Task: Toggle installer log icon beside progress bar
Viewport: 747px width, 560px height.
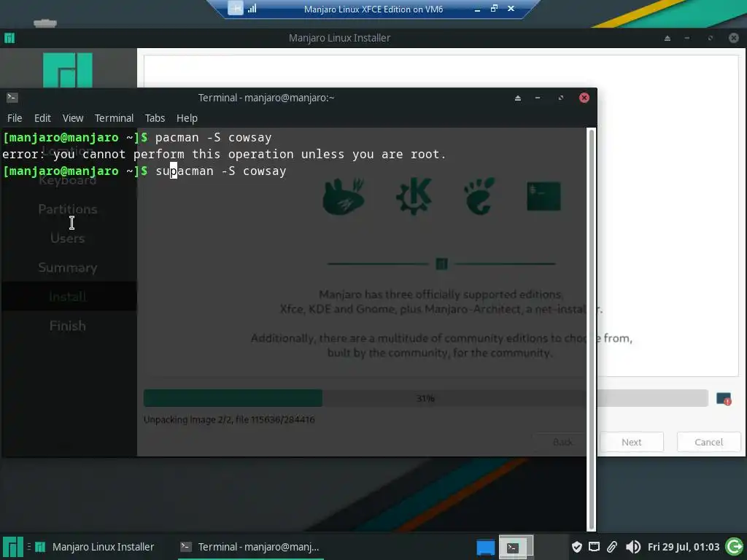Action: pyautogui.click(x=723, y=399)
